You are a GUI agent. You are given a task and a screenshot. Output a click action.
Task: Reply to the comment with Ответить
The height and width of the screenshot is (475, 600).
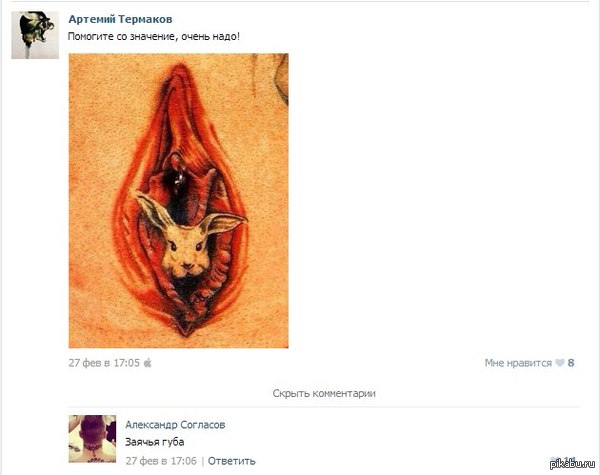pos(232,461)
